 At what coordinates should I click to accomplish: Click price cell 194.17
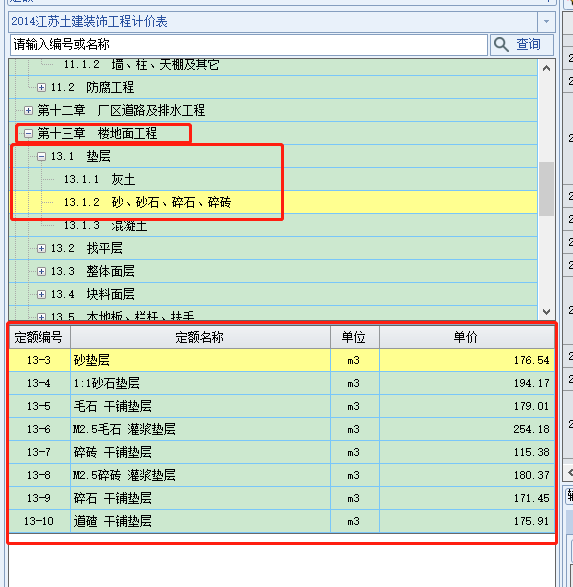point(467,383)
